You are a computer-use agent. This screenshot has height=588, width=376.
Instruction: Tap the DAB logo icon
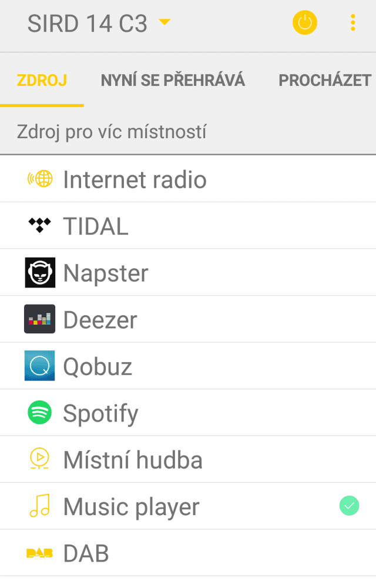coord(40,553)
